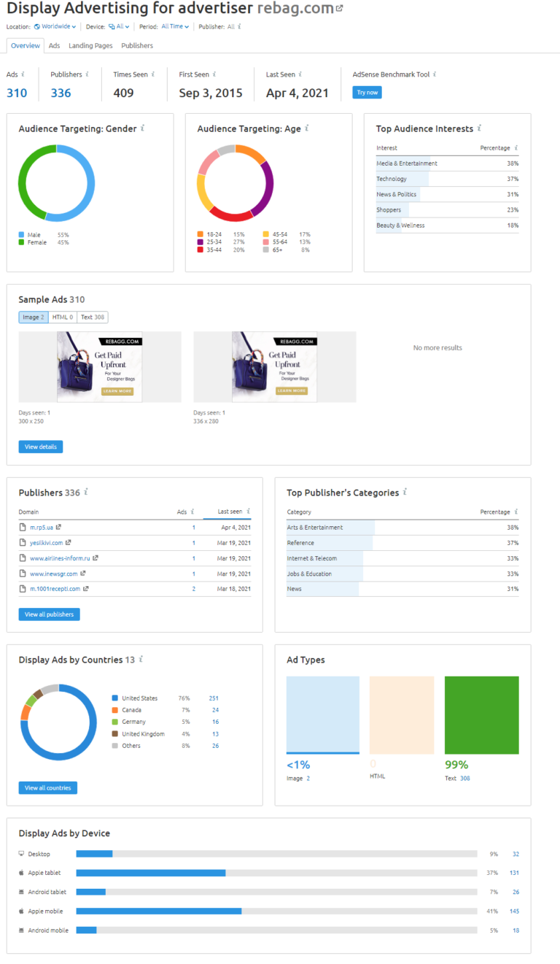Click the Android mobile device icon

coord(21,930)
